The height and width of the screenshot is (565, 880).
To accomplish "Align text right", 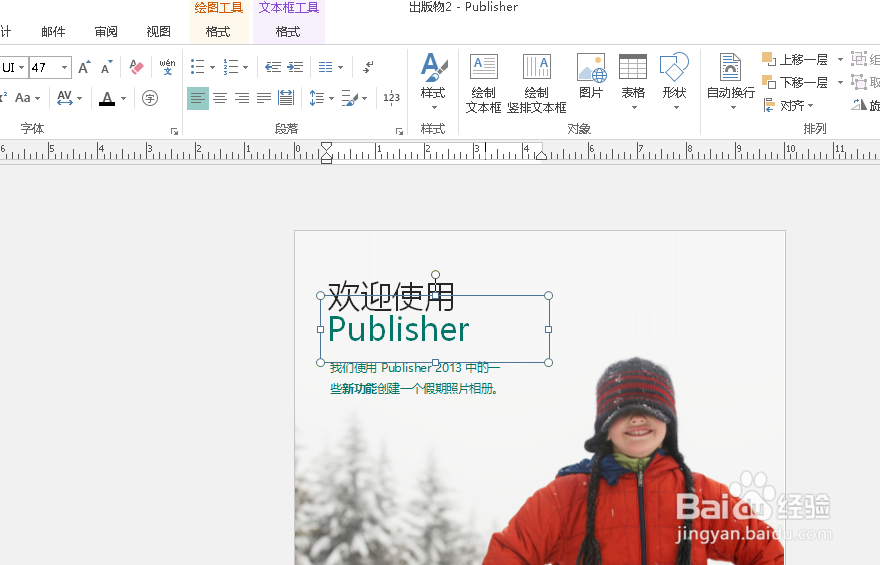I will tap(242, 99).
